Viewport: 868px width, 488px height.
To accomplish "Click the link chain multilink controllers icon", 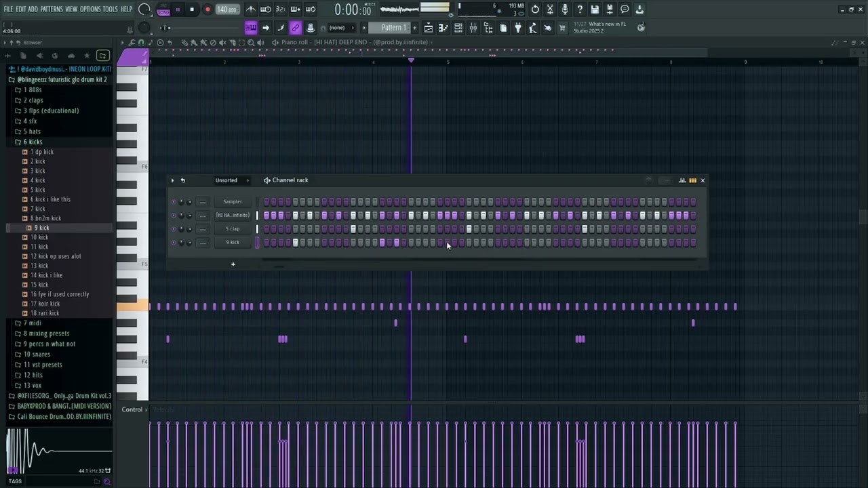I will (295, 28).
